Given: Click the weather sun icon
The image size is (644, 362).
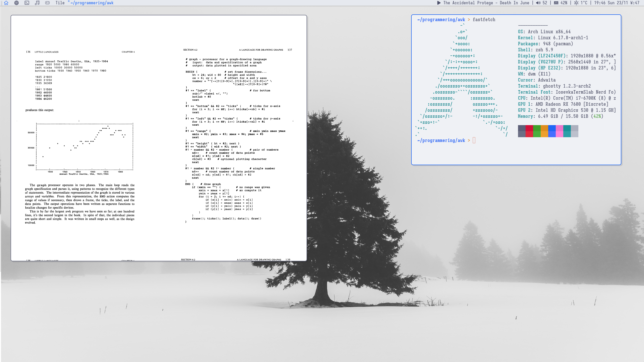Looking at the screenshot, I should (x=576, y=3).
